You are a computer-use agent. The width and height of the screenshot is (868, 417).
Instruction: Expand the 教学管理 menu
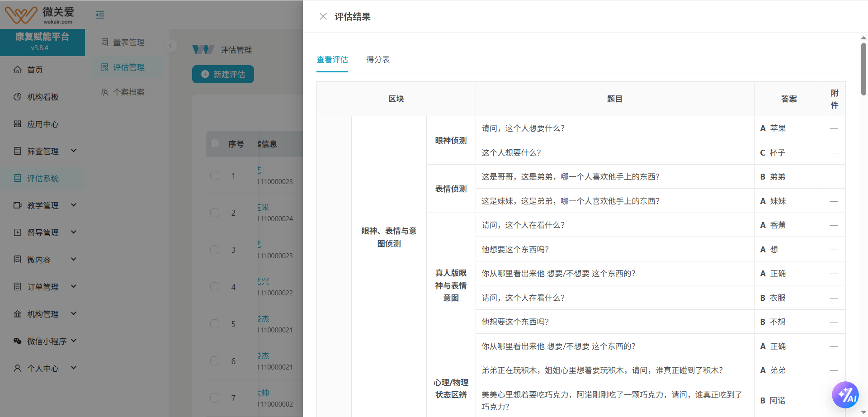point(42,205)
